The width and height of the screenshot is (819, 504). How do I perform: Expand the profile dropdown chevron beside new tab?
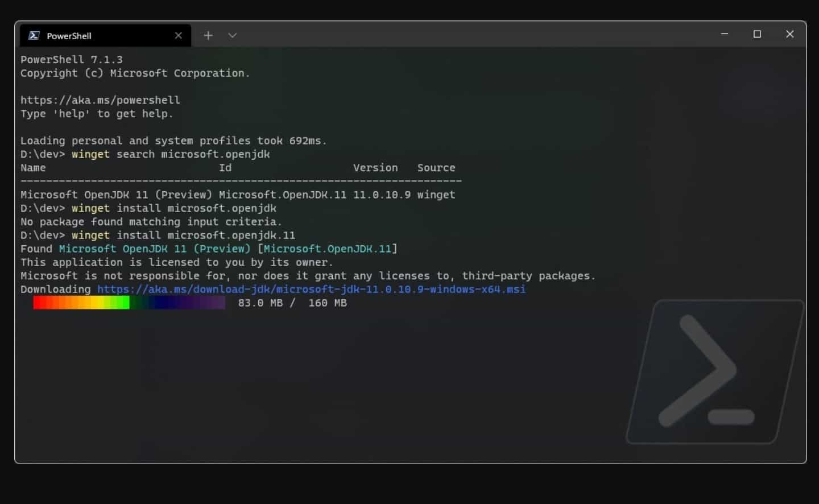(232, 35)
